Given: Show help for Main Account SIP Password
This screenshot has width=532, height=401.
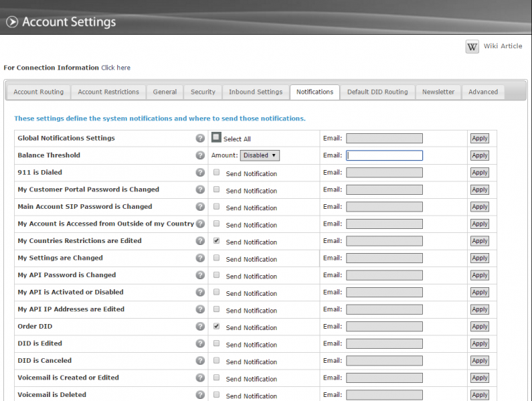Looking at the screenshot, I should (200, 206).
